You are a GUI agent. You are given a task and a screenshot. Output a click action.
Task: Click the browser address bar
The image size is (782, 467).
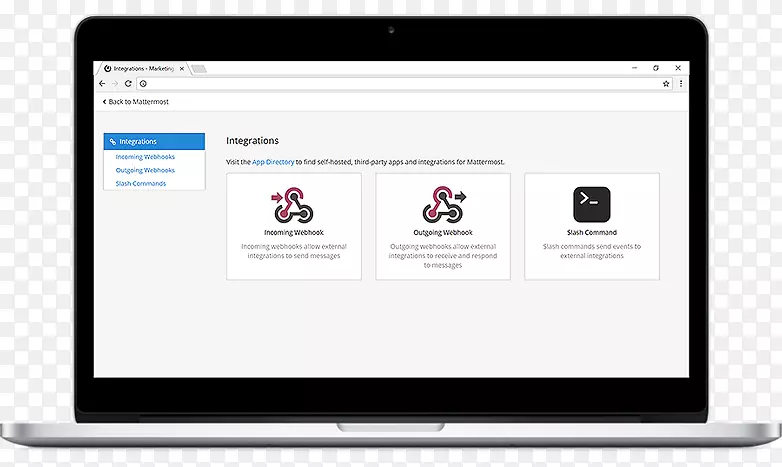400,84
